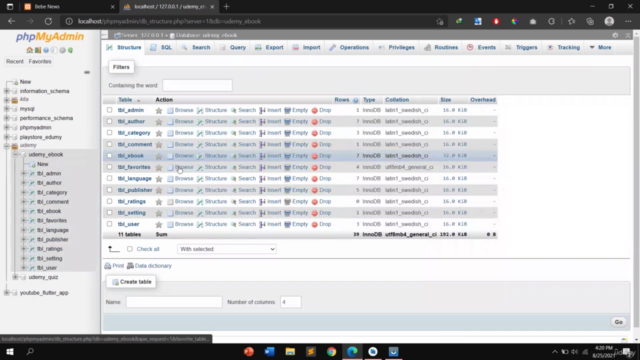The width and height of the screenshot is (640, 360).
Task: Open PowerPoint from the taskbar
Action: [x=249, y=351]
